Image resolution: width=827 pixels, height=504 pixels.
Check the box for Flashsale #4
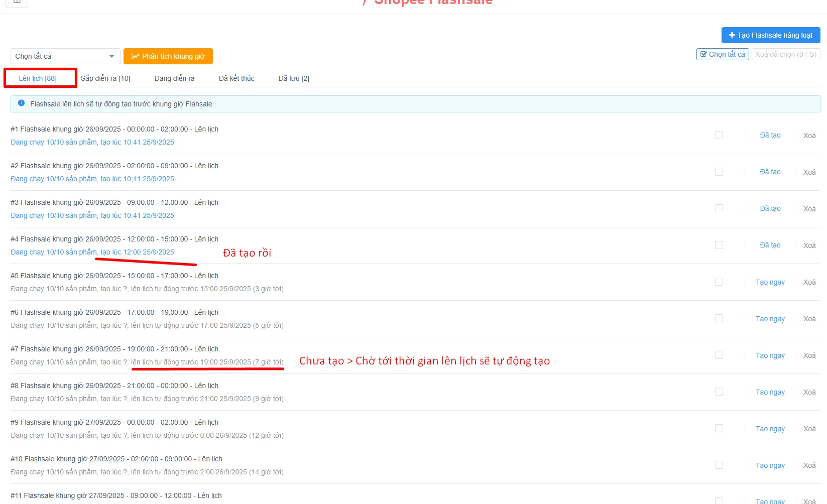719,245
